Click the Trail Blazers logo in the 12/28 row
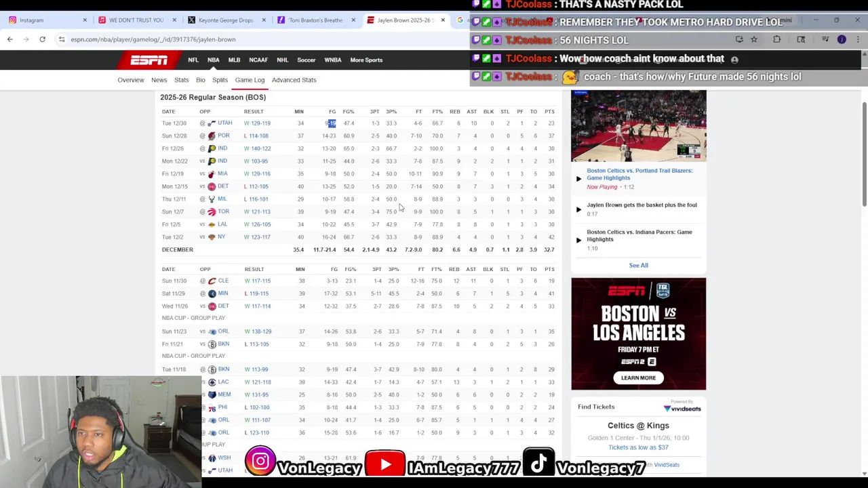Screen dimensions: 868x488 212,136
